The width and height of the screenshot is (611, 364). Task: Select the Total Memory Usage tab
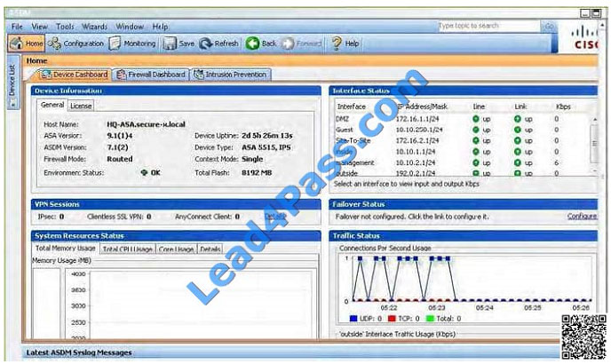click(66, 249)
